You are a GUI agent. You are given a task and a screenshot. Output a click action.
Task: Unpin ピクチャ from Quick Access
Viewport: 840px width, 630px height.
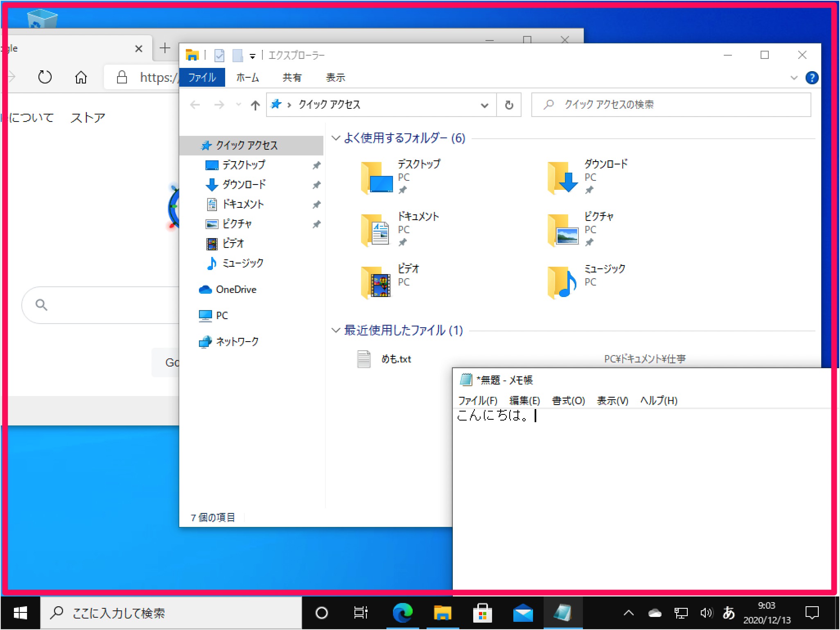316,224
